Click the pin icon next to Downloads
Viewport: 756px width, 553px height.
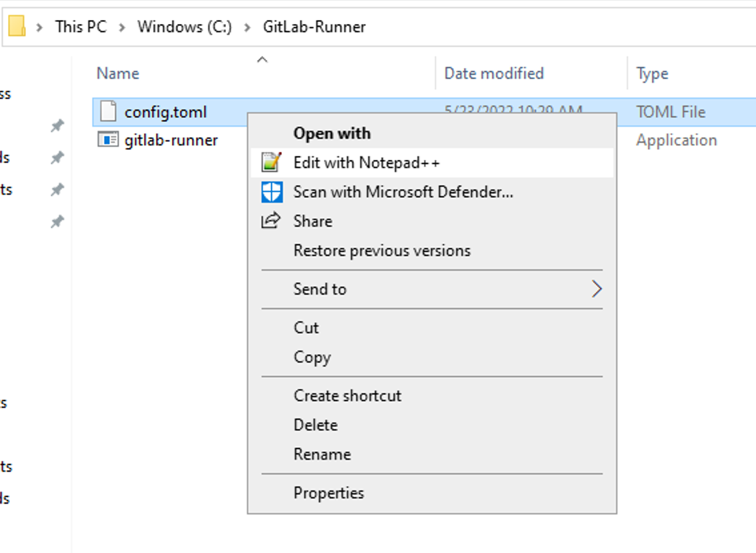pos(57,157)
